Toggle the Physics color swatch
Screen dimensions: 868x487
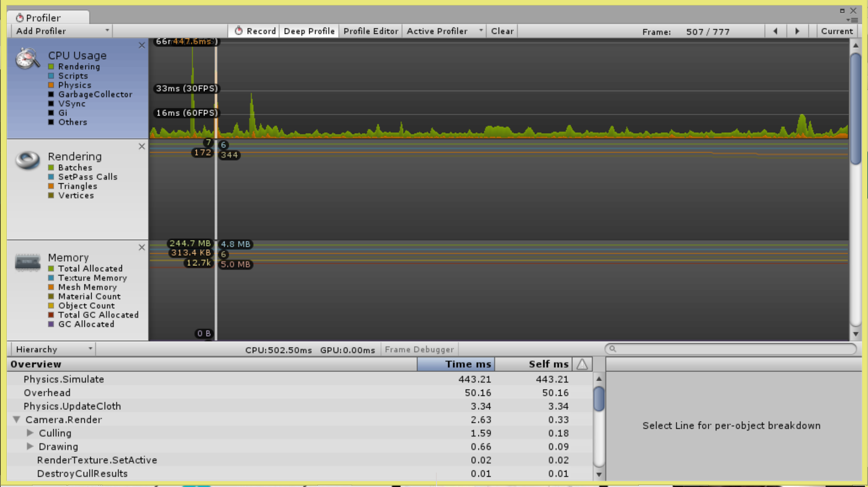click(x=51, y=85)
